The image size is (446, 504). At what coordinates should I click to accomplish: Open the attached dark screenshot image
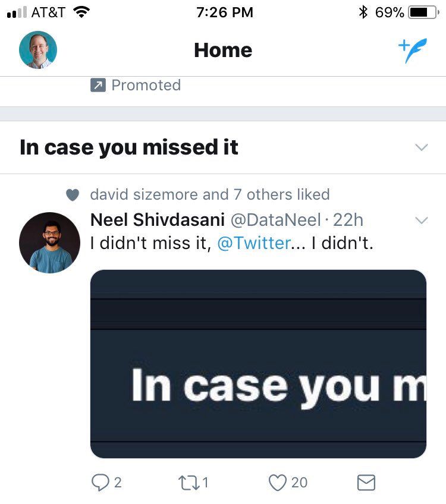(x=258, y=364)
